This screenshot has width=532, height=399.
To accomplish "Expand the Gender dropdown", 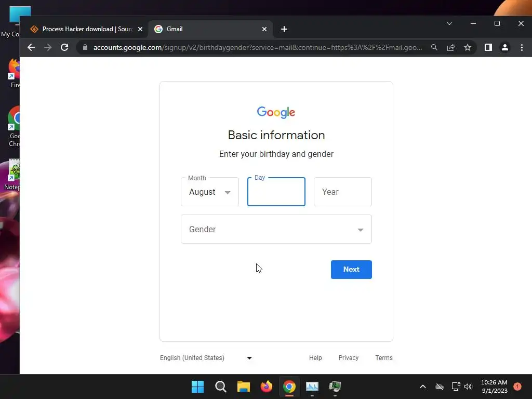I will [x=276, y=229].
